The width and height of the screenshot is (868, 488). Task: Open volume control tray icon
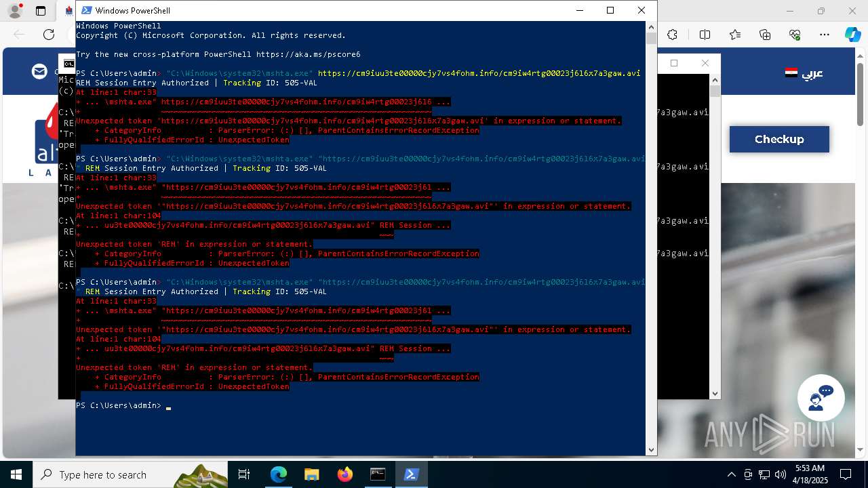tap(781, 474)
